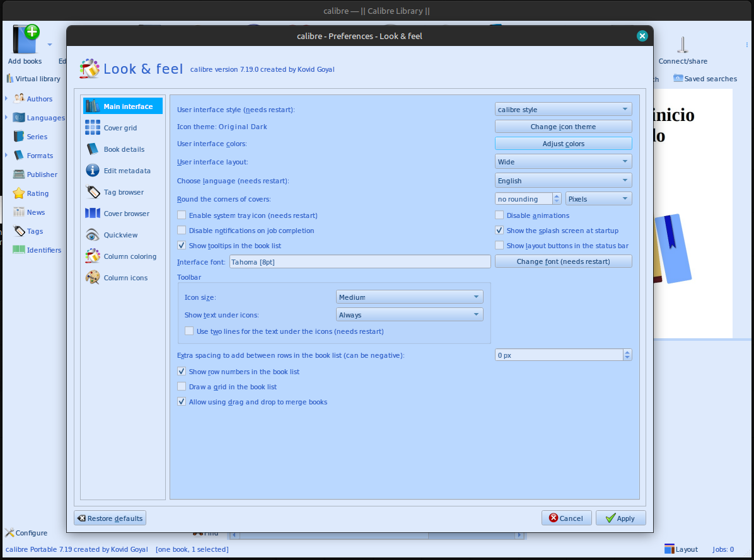Click the Formats icon in tag browser
The image size is (754, 560).
point(20,155)
